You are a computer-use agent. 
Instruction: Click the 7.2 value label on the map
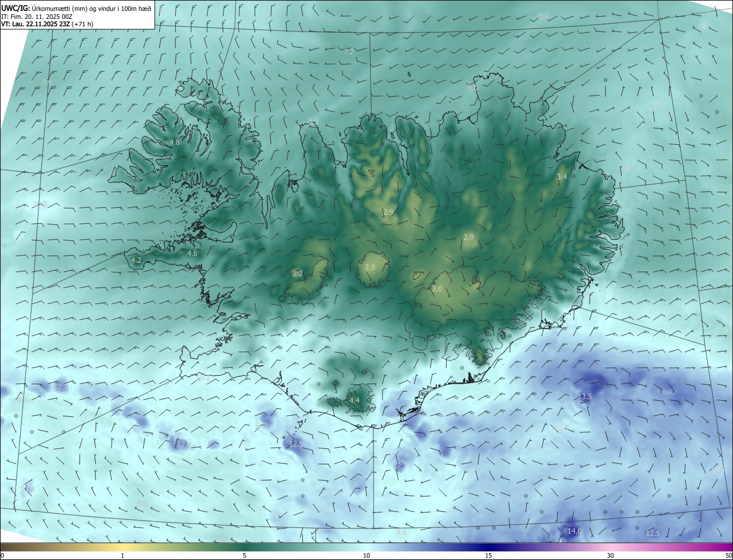[x=349, y=52]
